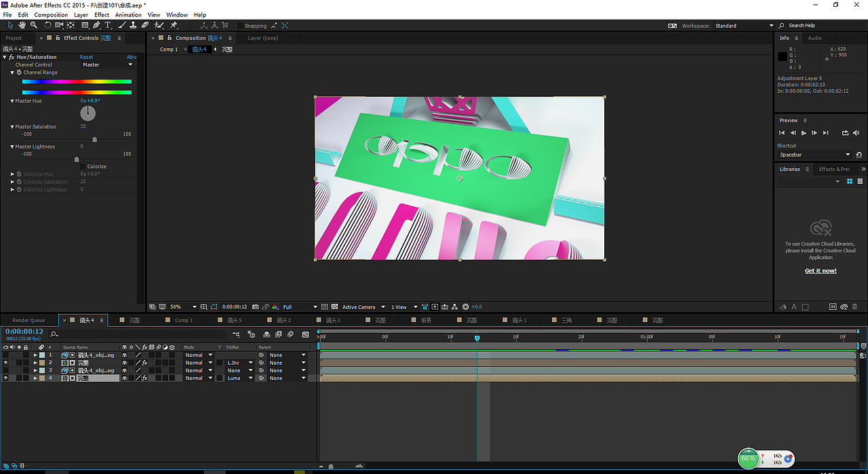This screenshot has width=868, height=474.
Task: Select the Horizontal Type tool
Action: (107, 25)
